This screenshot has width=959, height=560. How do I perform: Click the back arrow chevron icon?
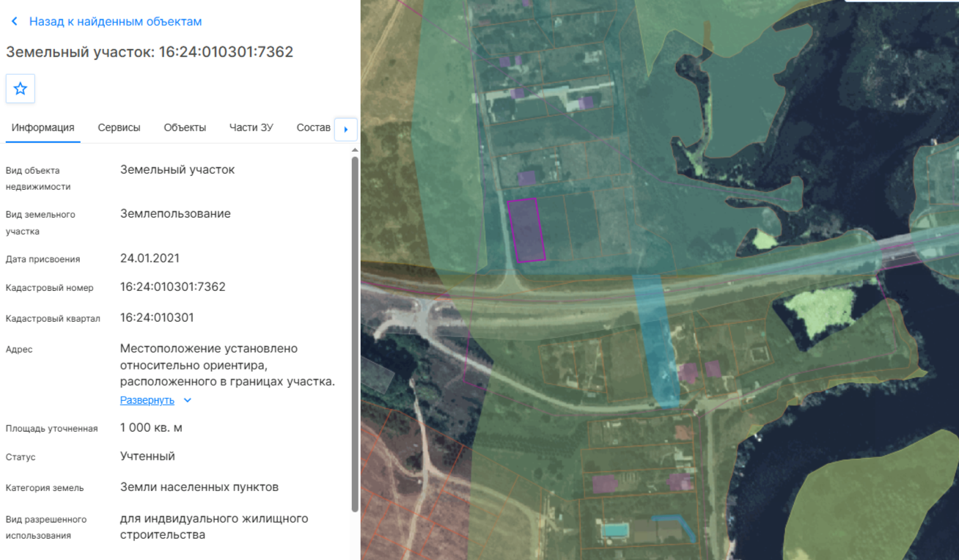coord(14,22)
